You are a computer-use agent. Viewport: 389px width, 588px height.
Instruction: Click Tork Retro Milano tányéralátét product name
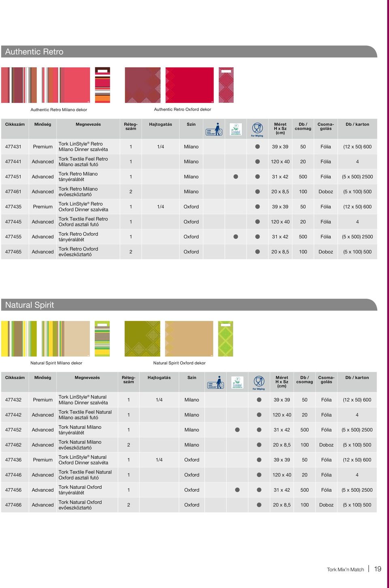[x=78, y=177]
